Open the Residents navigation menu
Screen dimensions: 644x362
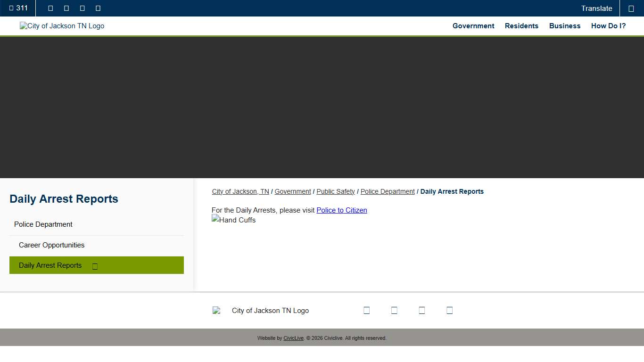click(x=521, y=26)
